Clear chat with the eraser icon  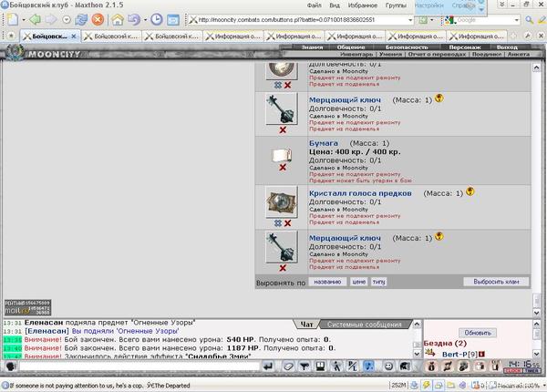(x=288, y=366)
